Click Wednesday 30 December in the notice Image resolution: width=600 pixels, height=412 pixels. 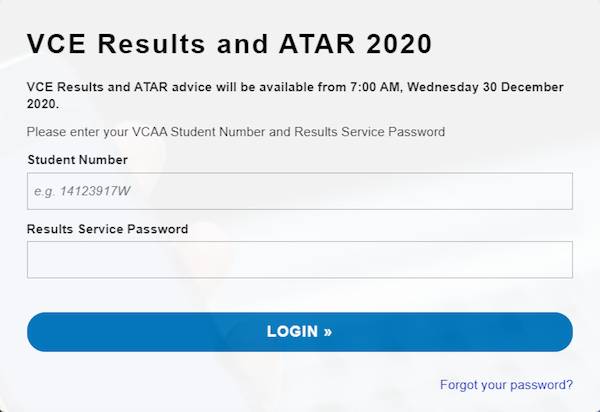(x=485, y=87)
